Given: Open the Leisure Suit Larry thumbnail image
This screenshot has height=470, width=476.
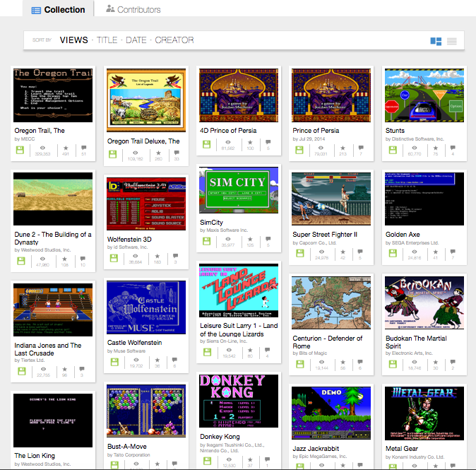Looking at the screenshot, I should coord(239,290).
